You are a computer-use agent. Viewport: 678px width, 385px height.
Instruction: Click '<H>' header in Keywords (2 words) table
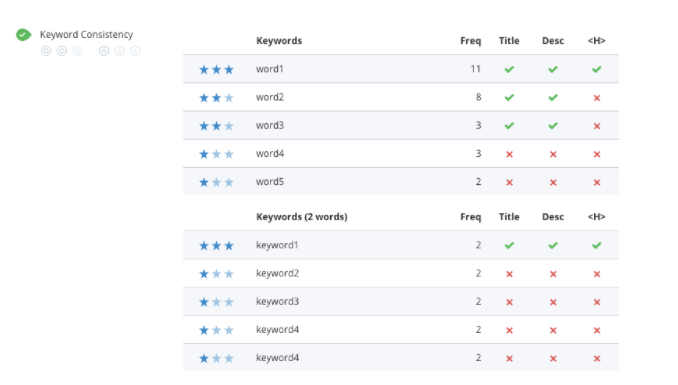[597, 217]
